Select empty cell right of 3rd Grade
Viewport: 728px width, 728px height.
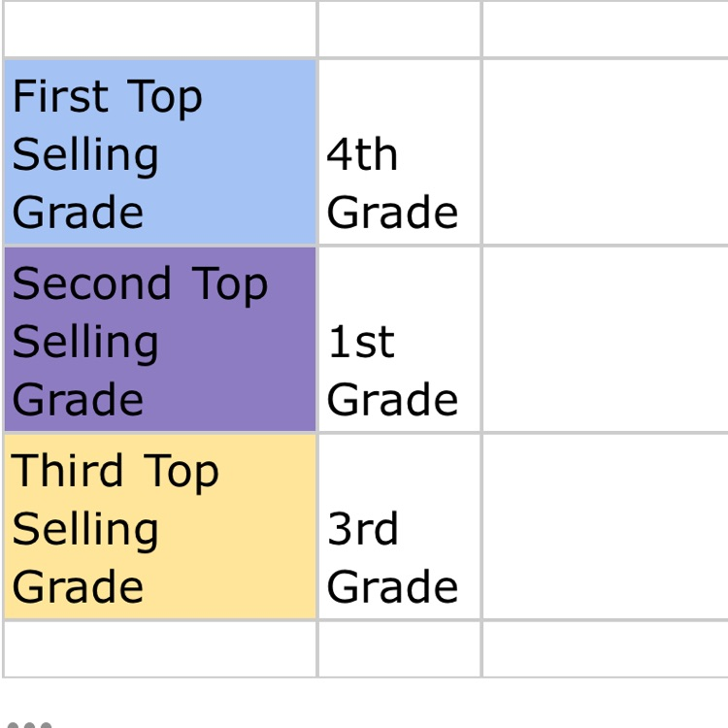(x=605, y=526)
